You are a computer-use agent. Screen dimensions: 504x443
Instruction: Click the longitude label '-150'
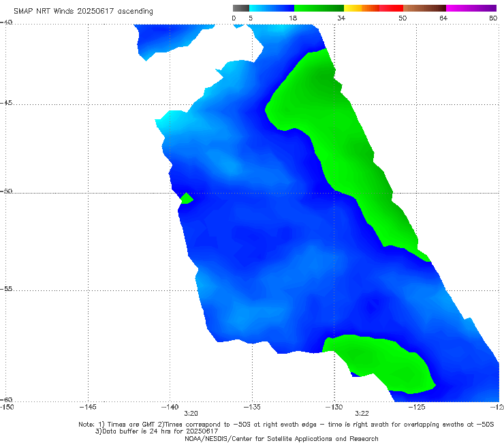tap(7, 407)
